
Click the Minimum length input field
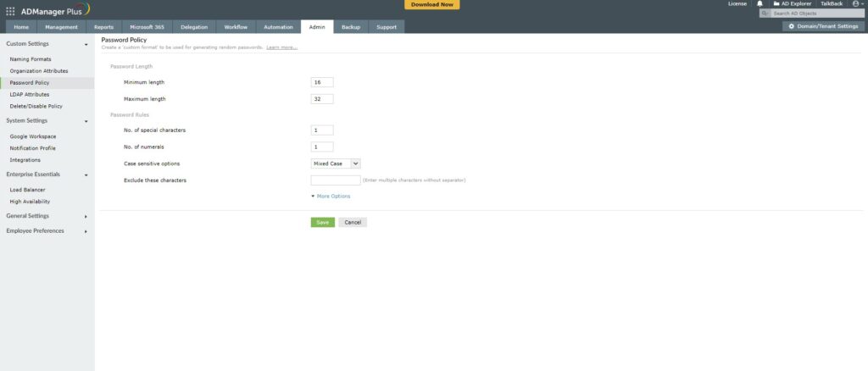click(x=322, y=82)
